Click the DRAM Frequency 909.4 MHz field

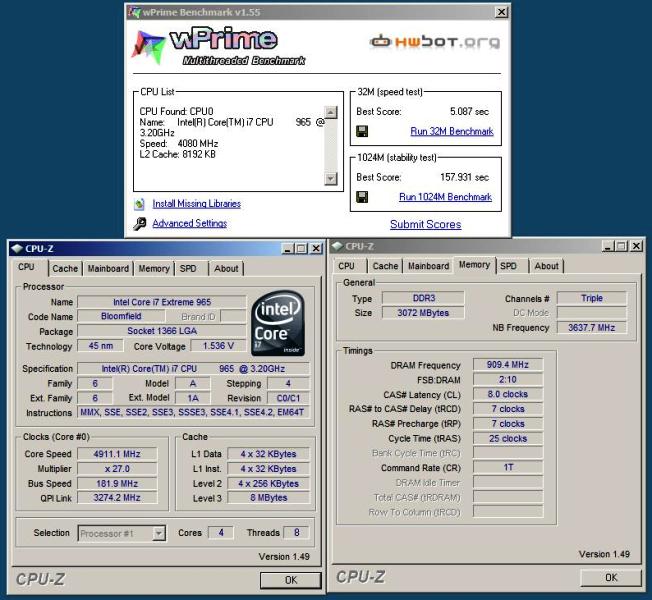tap(508, 365)
